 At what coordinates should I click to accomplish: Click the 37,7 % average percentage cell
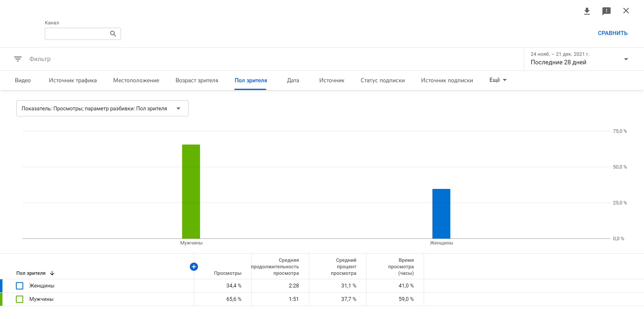pos(349,299)
